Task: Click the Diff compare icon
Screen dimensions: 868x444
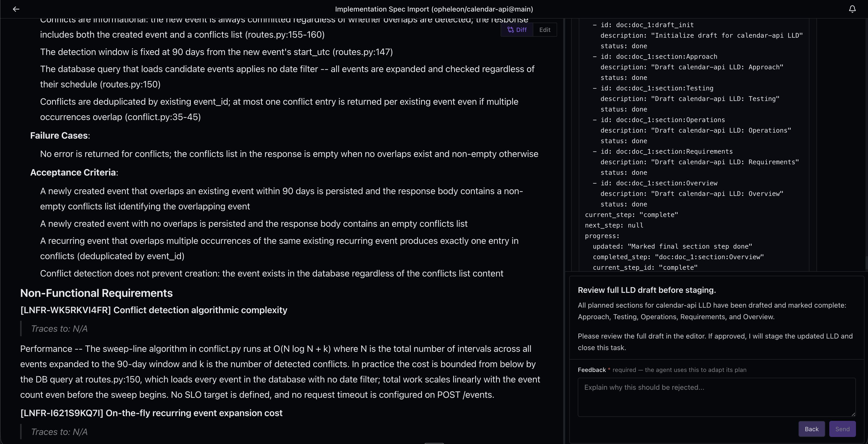Action: pos(510,30)
